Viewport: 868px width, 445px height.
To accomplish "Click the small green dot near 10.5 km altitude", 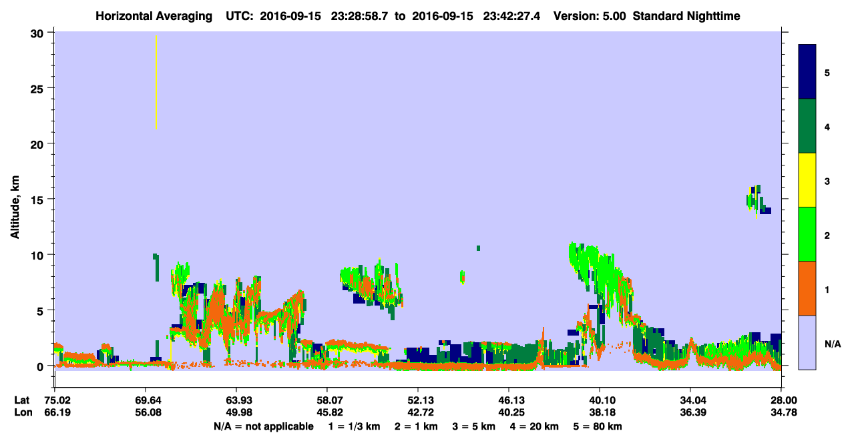I will 479,248.
